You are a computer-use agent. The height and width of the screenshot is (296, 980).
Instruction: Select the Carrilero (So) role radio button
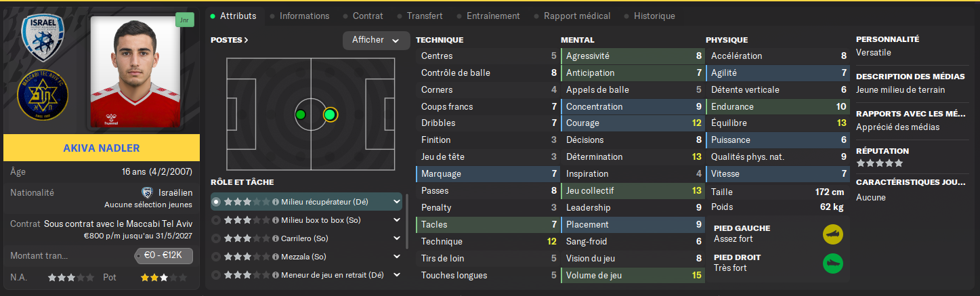coord(216,238)
